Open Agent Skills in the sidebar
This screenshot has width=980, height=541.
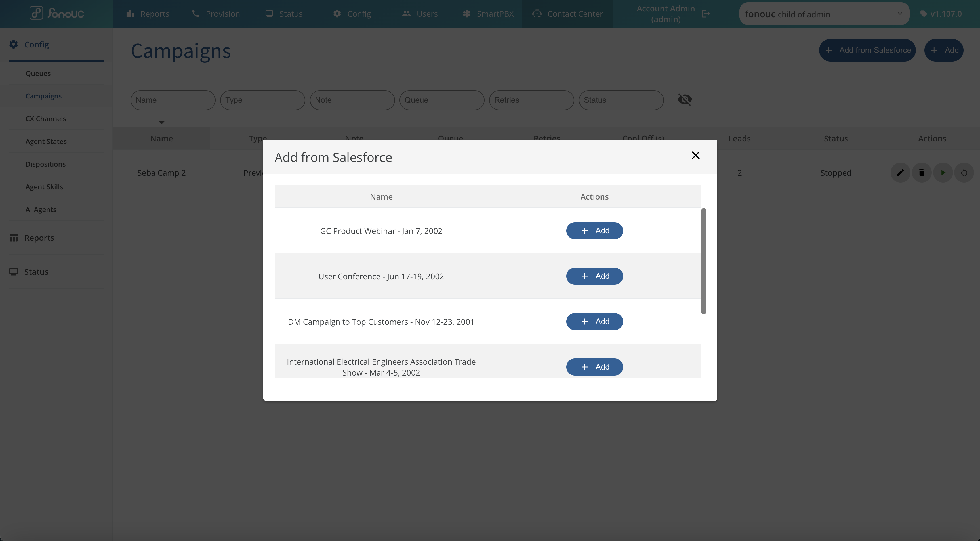pos(44,186)
